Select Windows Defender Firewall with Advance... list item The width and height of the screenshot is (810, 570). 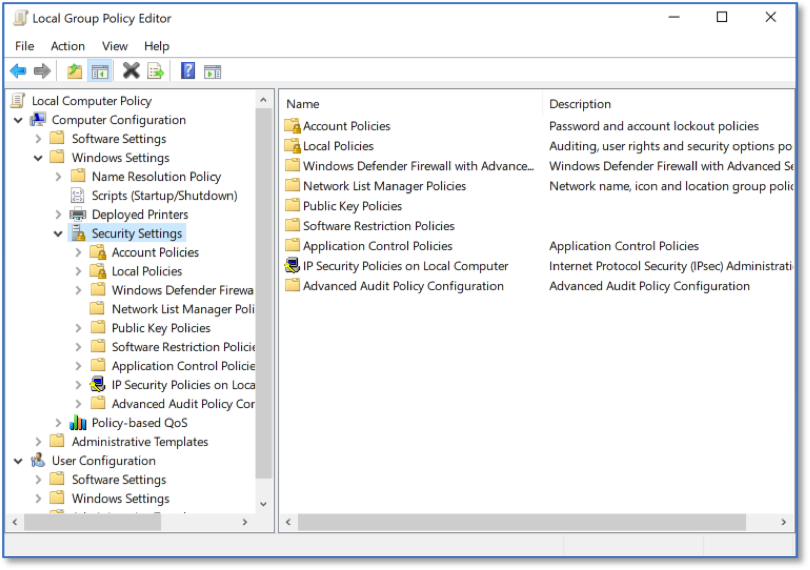tap(418, 166)
